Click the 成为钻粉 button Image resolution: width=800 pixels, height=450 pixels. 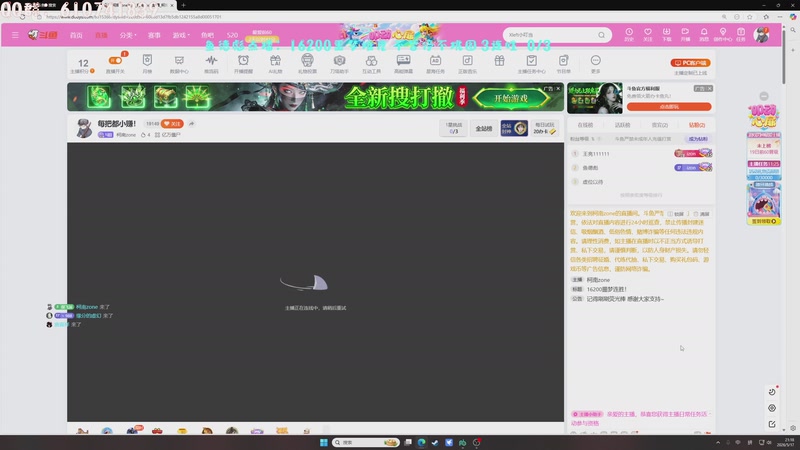[697, 139]
